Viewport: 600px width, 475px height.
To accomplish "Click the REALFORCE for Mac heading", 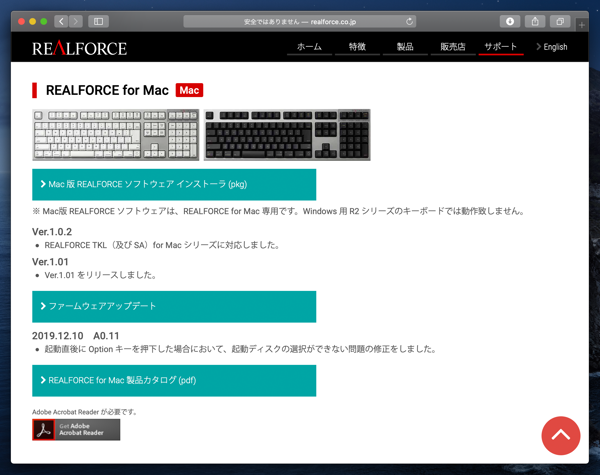I will pos(107,90).
